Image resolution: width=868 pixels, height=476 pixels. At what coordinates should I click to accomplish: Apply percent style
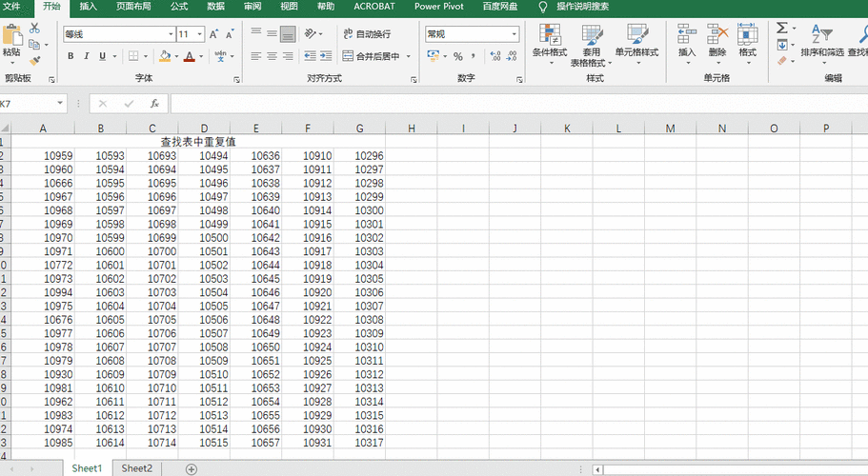(x=457, y=56)
